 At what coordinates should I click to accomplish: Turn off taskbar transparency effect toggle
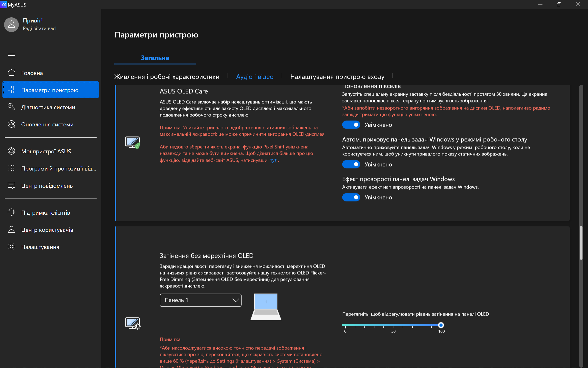(351, 197)
